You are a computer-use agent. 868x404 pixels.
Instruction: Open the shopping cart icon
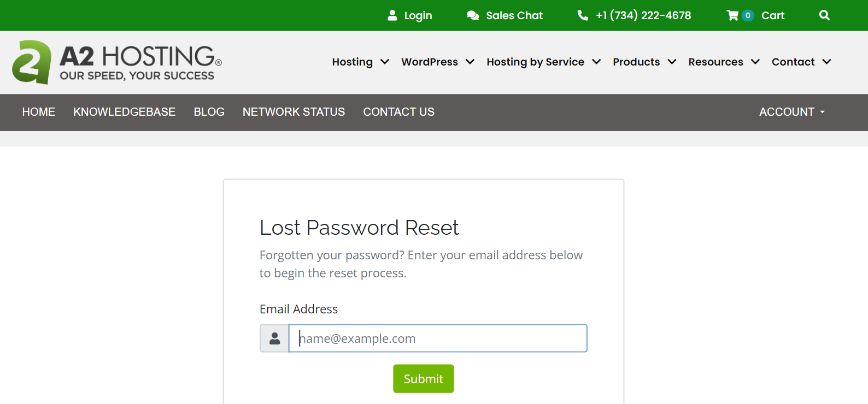(732, 15)
